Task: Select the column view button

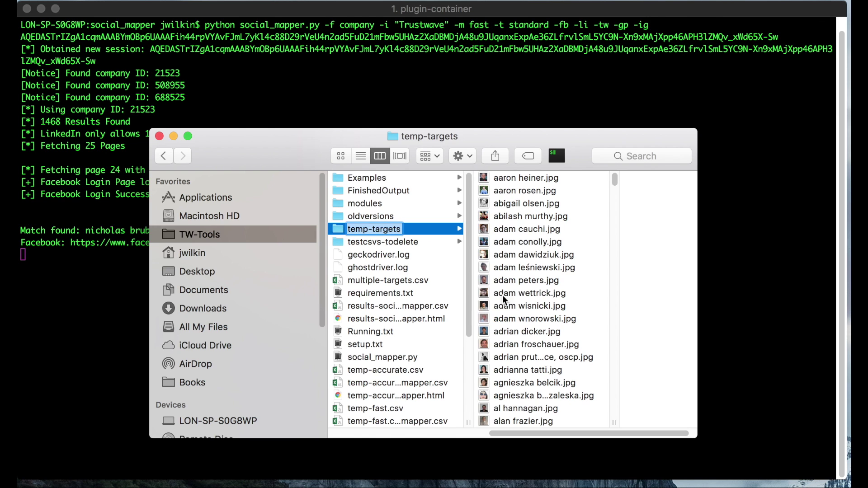Action: 380,156
